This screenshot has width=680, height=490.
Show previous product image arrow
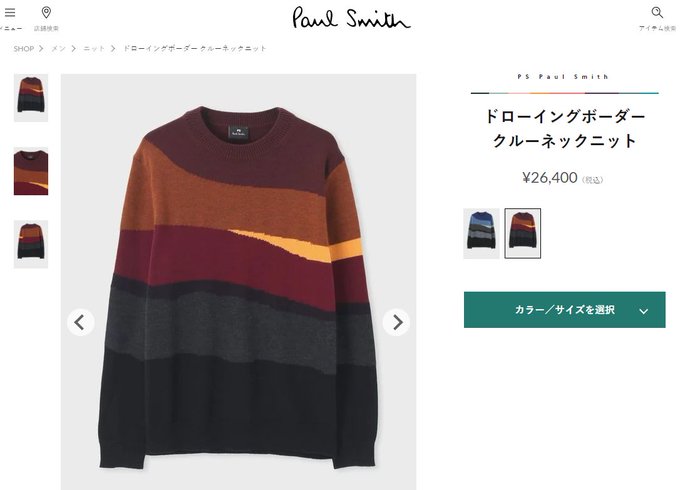(80, 322)
